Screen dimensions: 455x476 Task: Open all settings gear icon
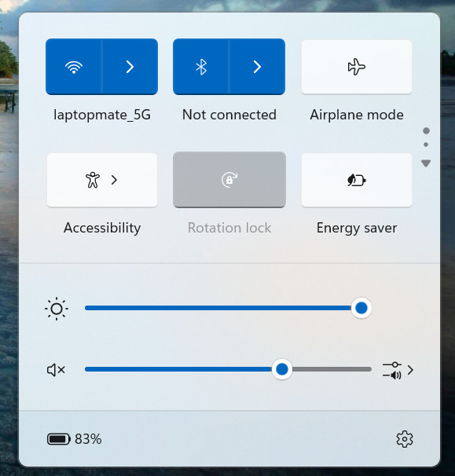click(405, 439)
